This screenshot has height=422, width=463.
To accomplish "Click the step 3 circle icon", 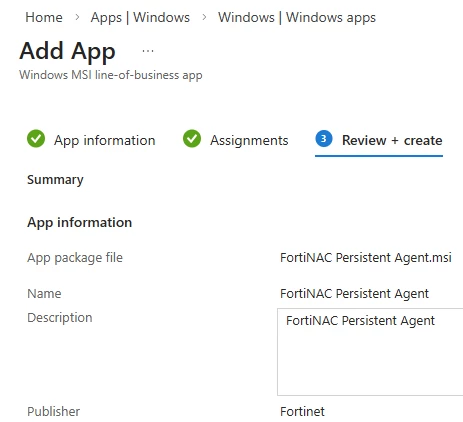I will (x=324, y=139).
